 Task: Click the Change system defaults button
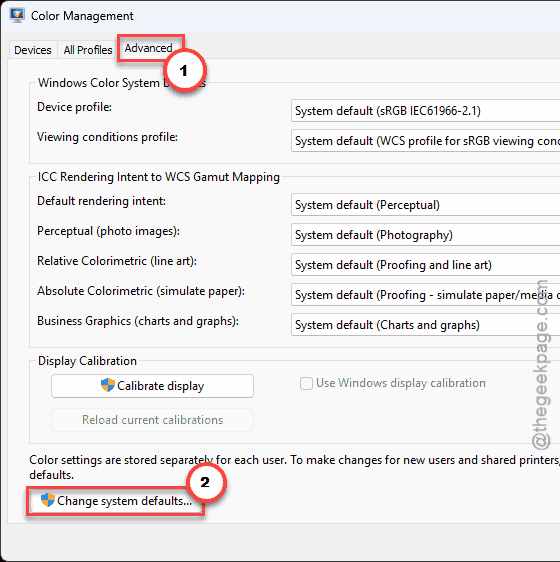point(116,501)
